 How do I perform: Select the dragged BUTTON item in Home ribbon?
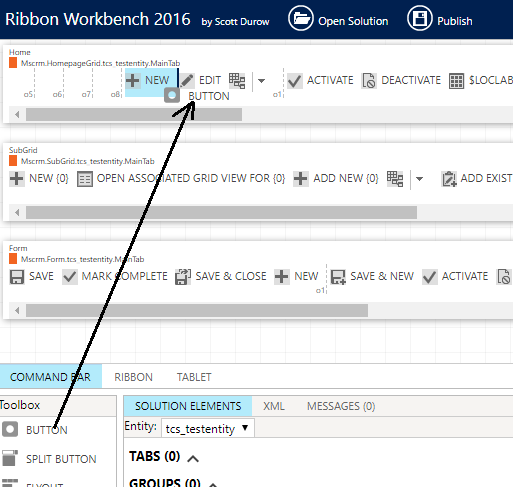pyautogui.click(x=197, y=96)
